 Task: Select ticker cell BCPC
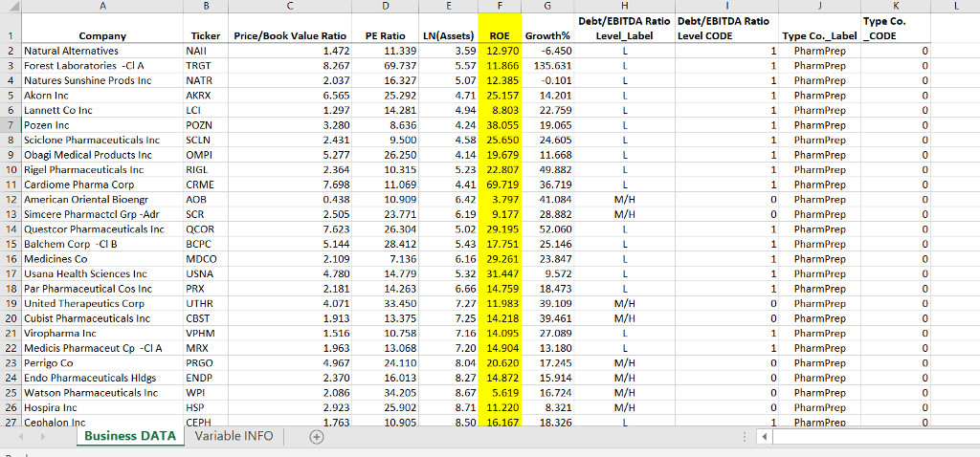(x=206, y=244)
